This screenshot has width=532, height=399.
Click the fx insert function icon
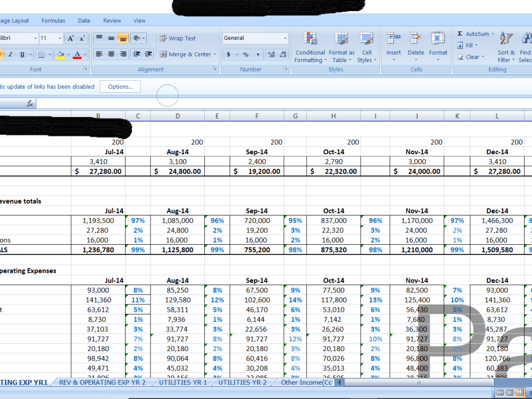(30, 104)
